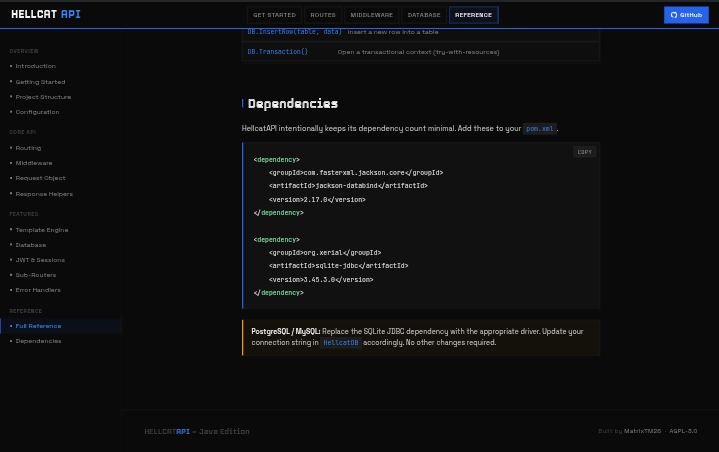Open Error Handlers sidebar link
This screenshot has height=452, width=719.
38,290
